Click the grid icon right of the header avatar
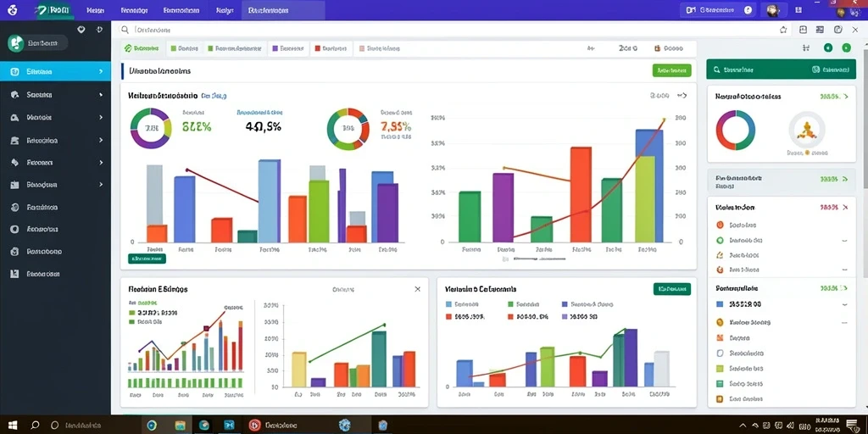The image size is (868, 434). (x=798, y=10)
